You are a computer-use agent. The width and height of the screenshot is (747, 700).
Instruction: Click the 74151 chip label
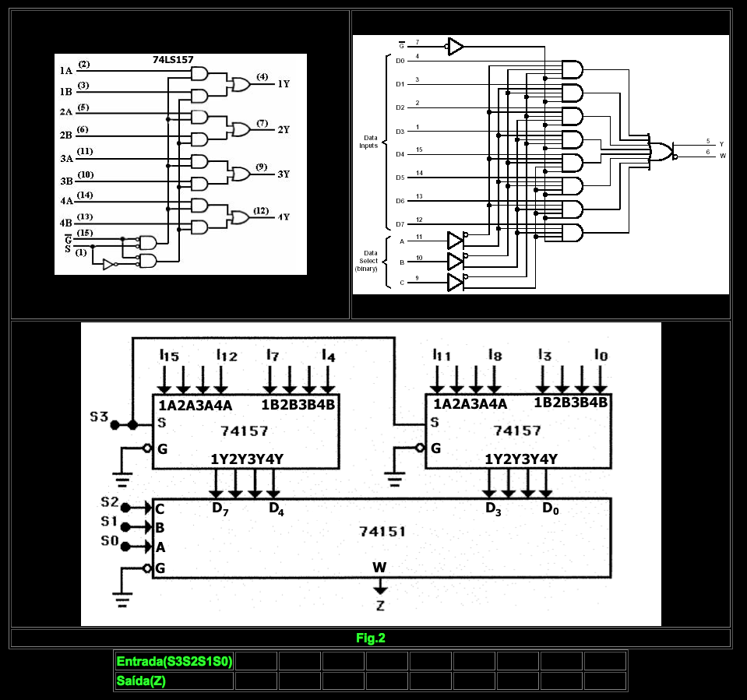pyautogui.click(x=382, y=532)
